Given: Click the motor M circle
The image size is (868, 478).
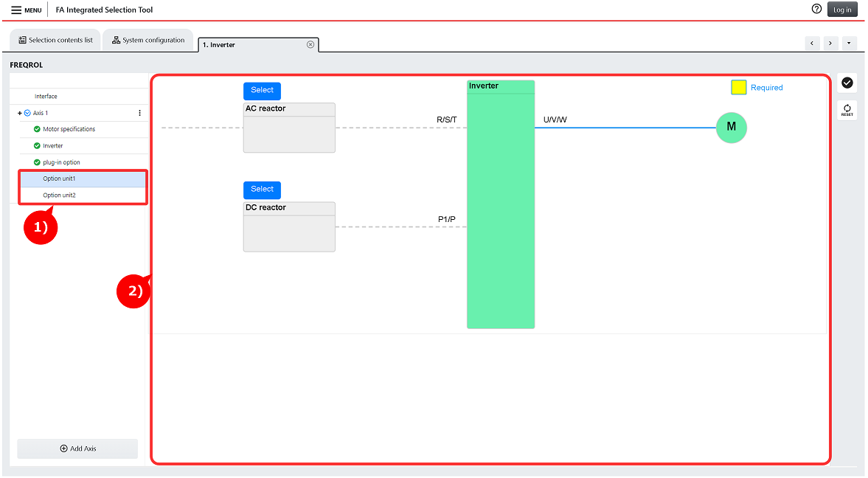Looking at the screenshot, I should (732, 128).
